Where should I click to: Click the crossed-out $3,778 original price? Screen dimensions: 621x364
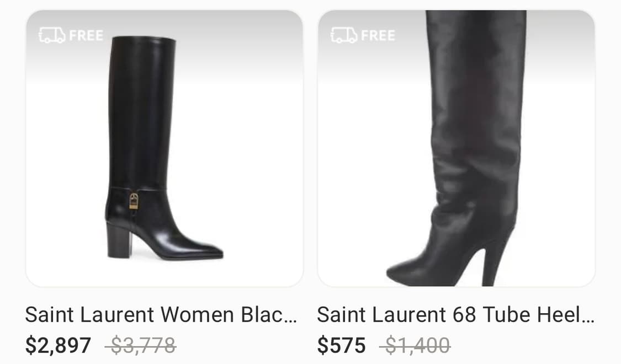coord(141,345)
